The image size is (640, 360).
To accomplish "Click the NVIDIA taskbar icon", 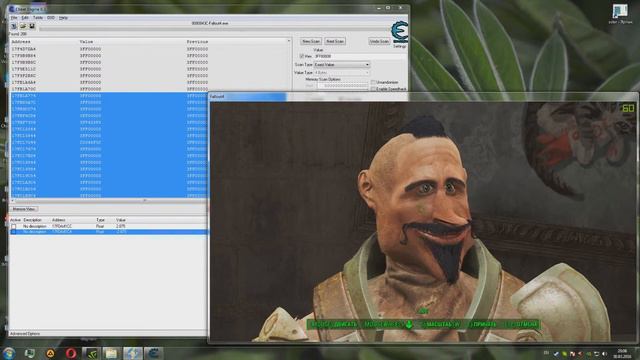I will (92, 353).
